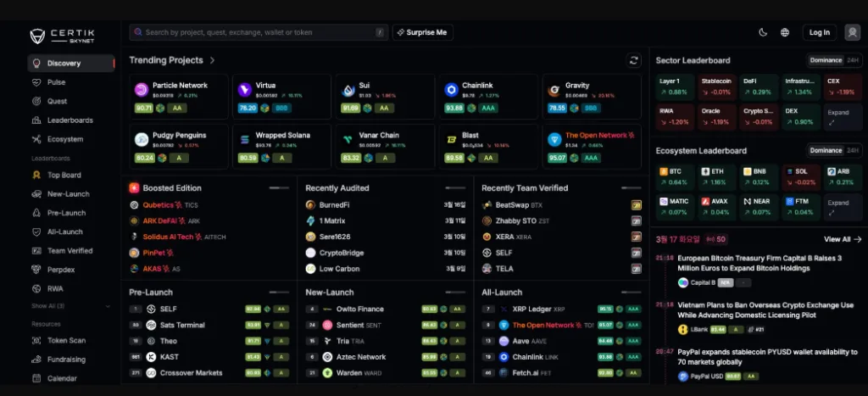Screen dimensions: 868x396
Task: Click the All-Launch sidebar icon
Action: (36, 231)
